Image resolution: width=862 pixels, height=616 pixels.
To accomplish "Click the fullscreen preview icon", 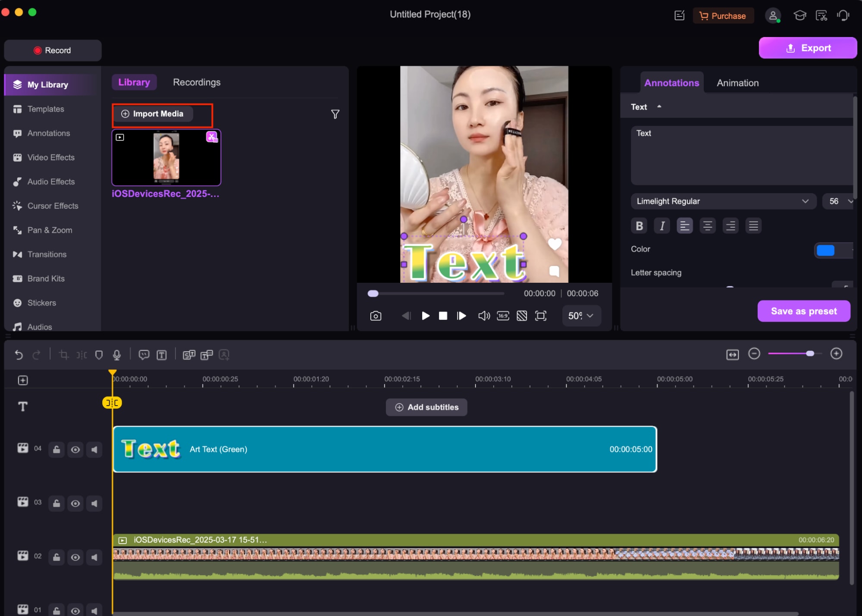I will point(540,316).
